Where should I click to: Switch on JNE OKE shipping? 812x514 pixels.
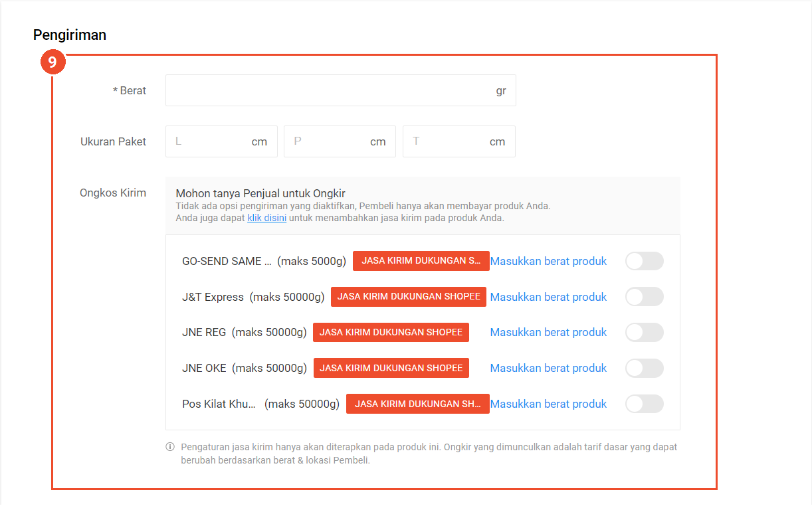tap(644, 368)
